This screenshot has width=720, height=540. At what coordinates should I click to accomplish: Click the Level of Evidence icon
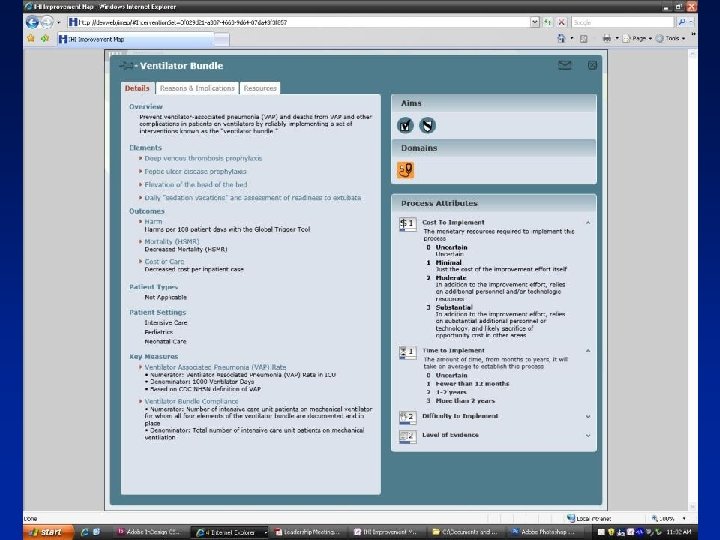tap(407, 436)
